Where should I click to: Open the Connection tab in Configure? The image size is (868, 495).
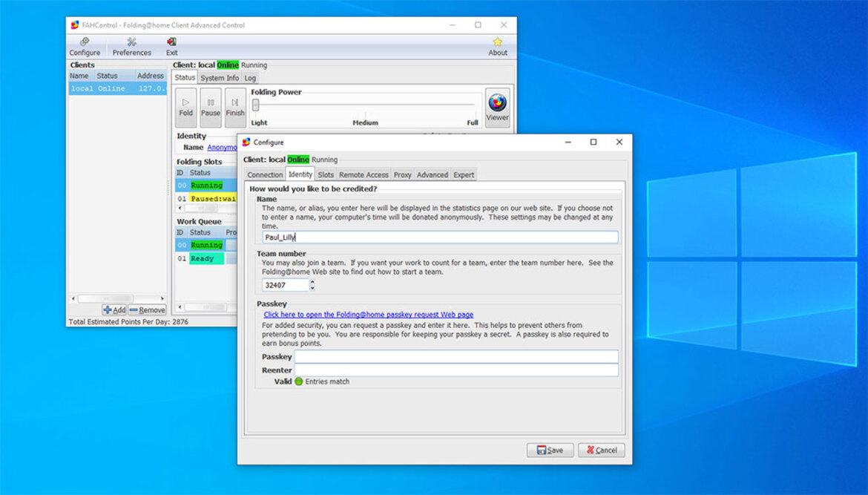pyautogui.click(x=265, y=174)
